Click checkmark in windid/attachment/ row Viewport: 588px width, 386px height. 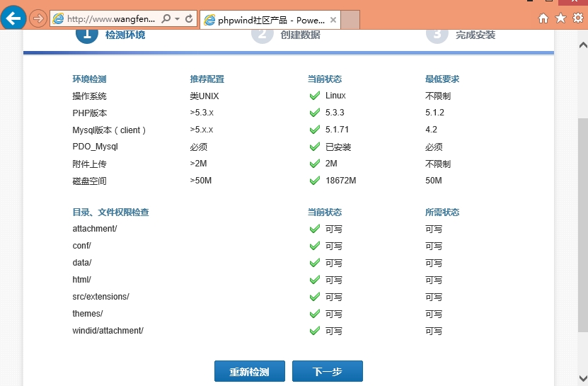tap(315, 331)
